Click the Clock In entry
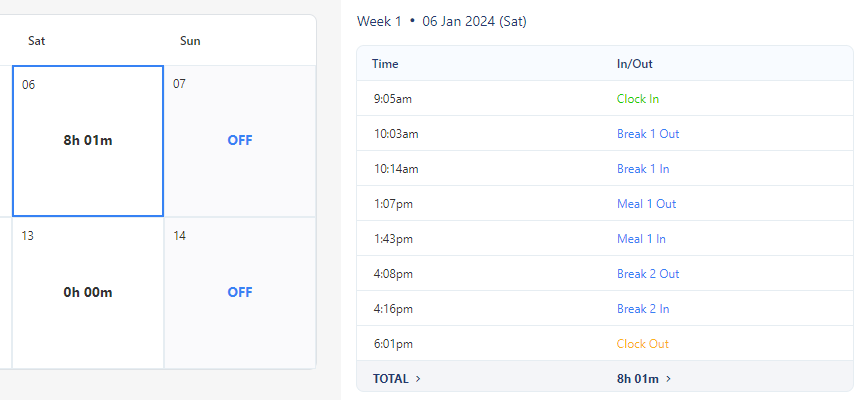 click(x=638, y=99)
